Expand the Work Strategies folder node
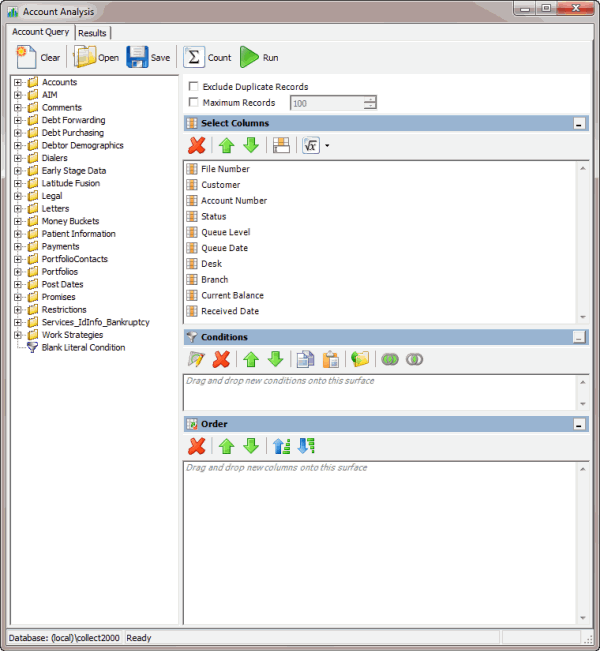Viewport: 600px width, 651px height. coord(17,335)
